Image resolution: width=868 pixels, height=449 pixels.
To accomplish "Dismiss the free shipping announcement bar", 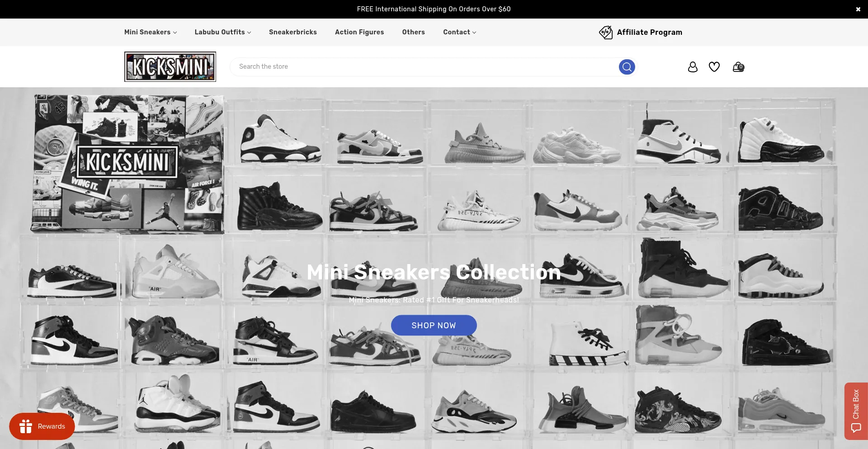I will (858, 9).
